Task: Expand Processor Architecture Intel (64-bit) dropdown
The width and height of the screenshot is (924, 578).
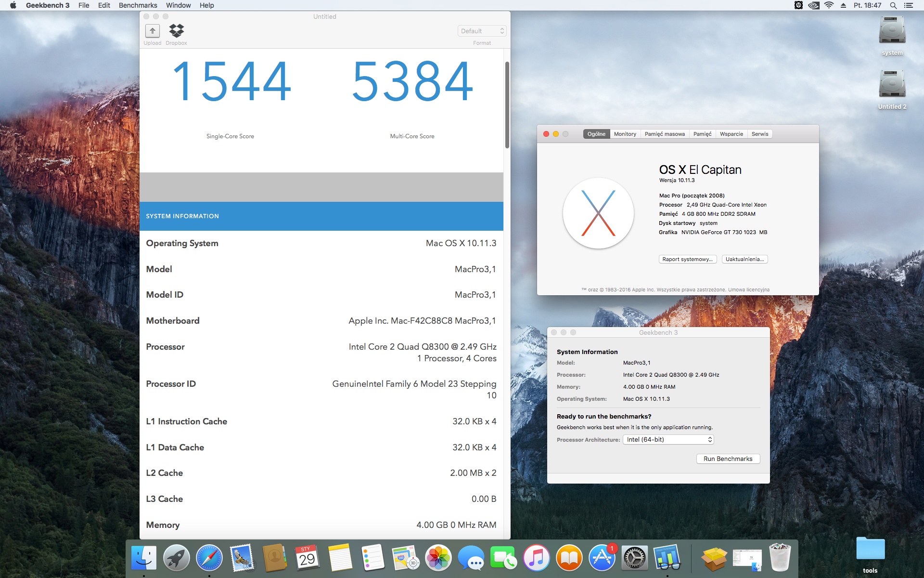Action: coord(668,439)
